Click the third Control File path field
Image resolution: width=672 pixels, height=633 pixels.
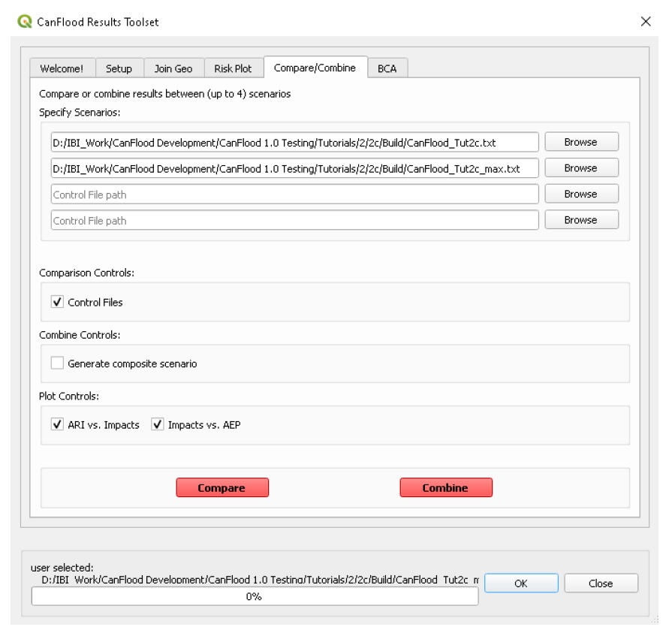point(294,194)
